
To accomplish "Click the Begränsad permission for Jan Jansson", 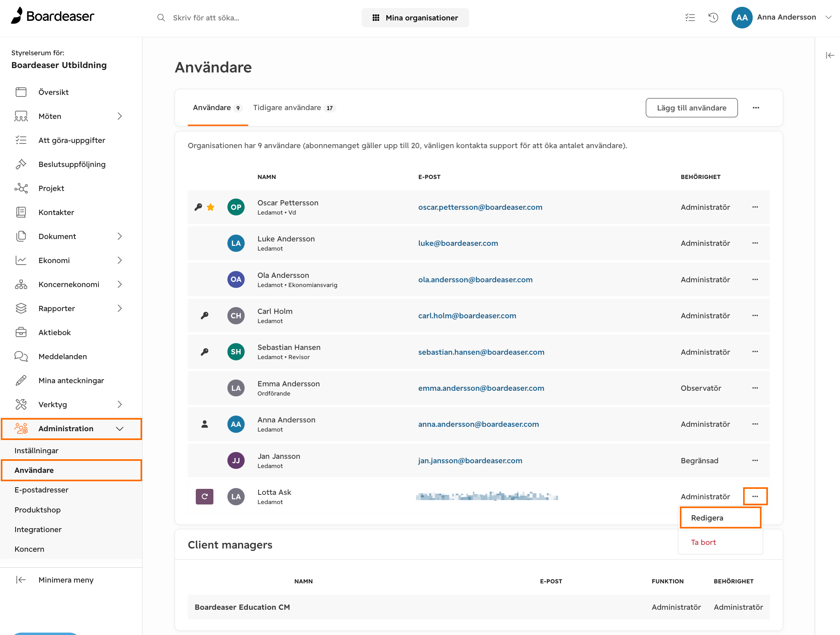I will point(699,460).
